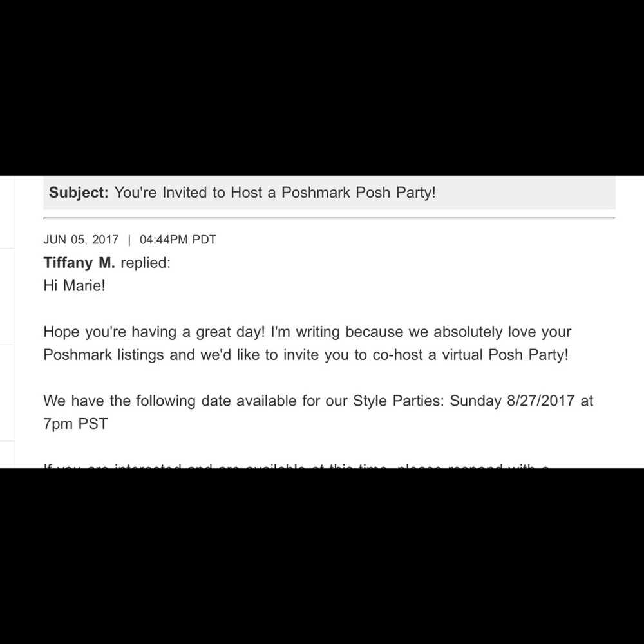
Task: Click the "Subject:" bold label
Action: 79,193
